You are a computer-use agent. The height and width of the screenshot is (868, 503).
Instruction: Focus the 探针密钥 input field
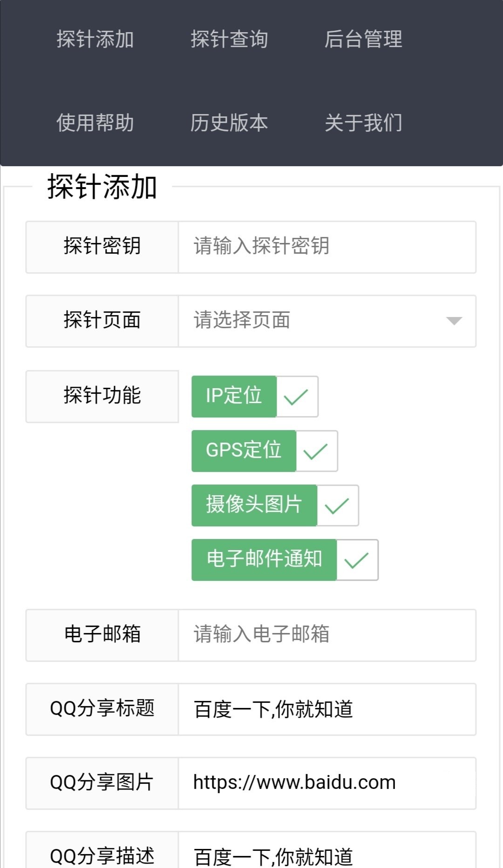(326, 247)
